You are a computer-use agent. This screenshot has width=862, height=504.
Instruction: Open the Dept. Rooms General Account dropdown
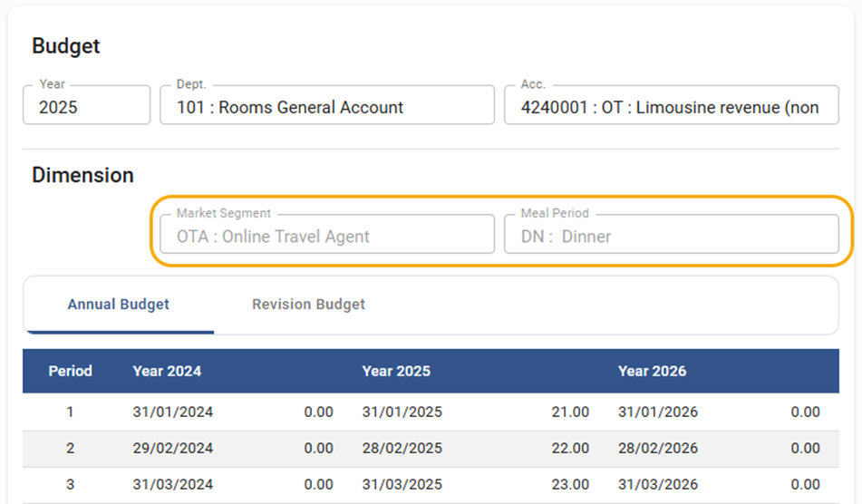pos(326,106)
